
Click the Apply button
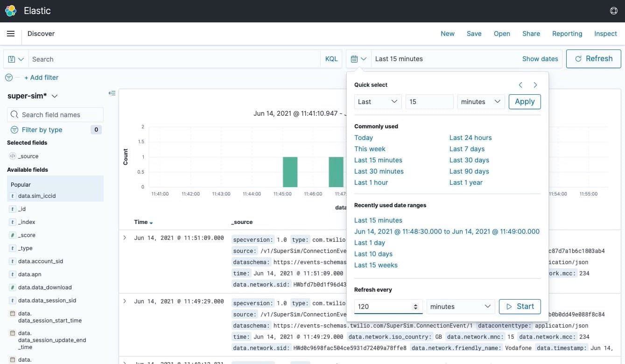coord(525,102)
